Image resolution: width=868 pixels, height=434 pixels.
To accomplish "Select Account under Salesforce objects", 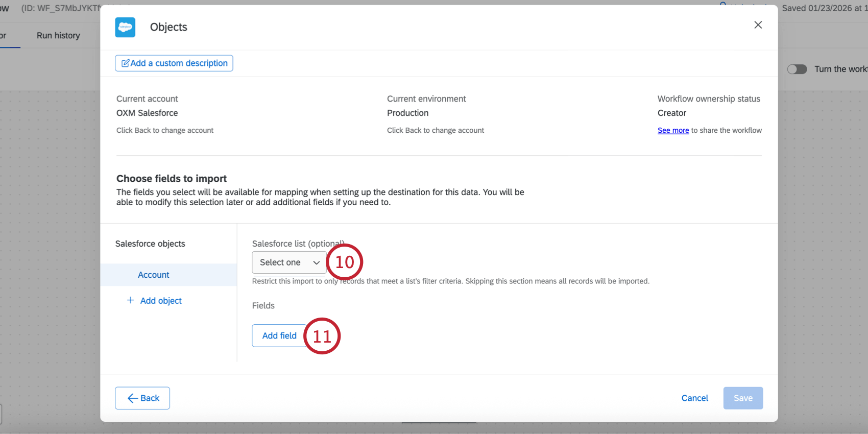I will (x=154, y=275).
